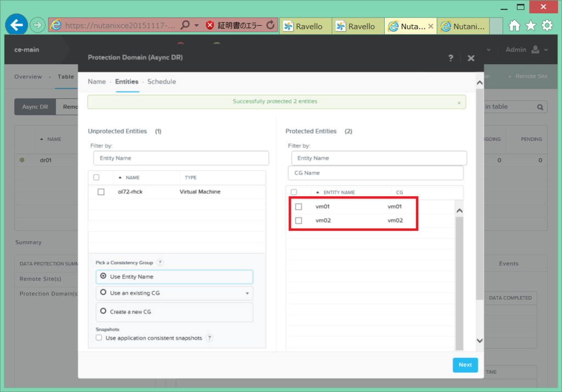Open the existing CG dropdown arrow

point(247,293)
